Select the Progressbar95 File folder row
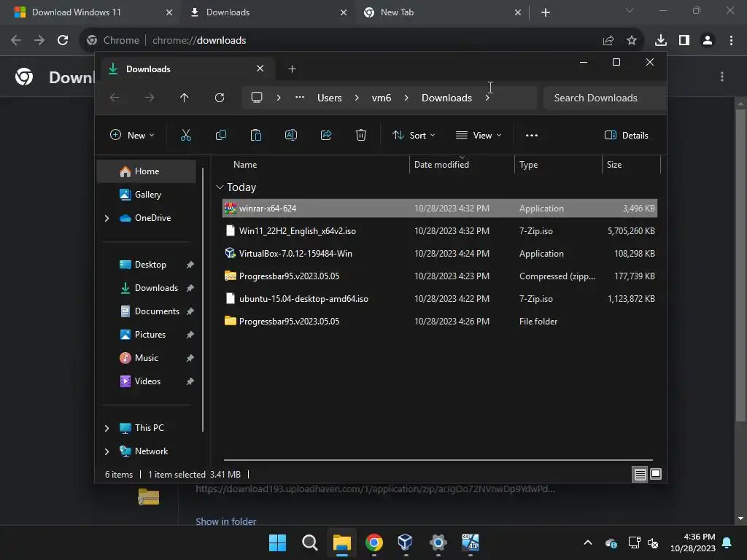The image size is (747, 560). (x=440, y=322)
